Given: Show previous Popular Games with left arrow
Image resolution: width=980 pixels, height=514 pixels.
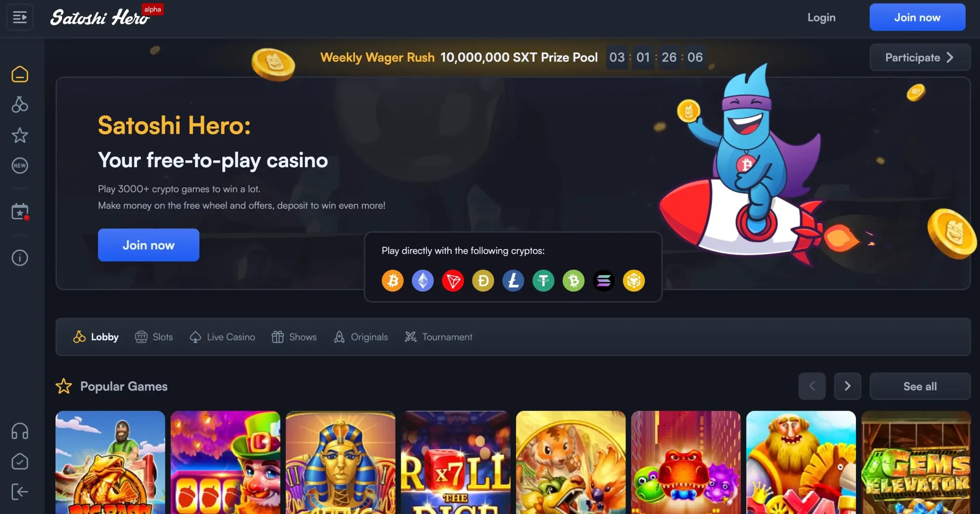Looking at the screenshot, I should pyautogui.click(x=812, y=386).
